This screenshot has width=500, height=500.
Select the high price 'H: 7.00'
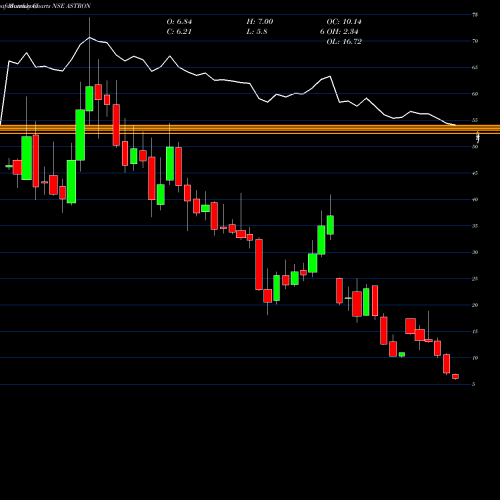point(260,22)
